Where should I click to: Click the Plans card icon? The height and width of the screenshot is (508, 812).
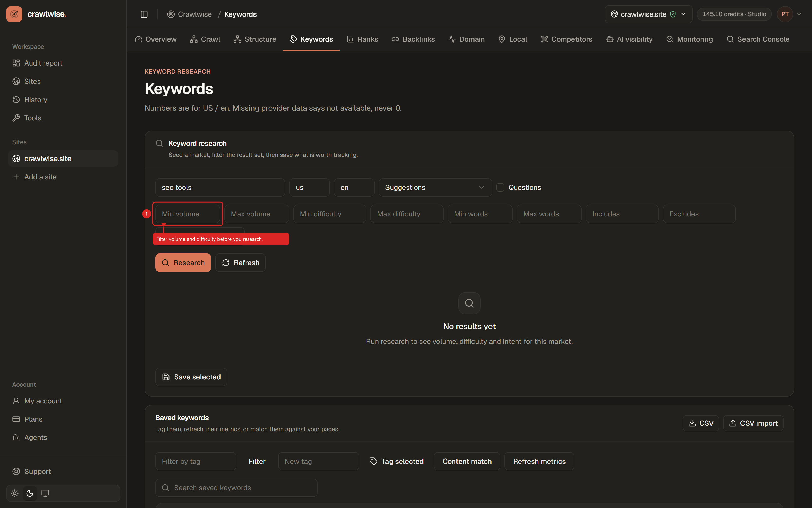(x=16, y=419)
